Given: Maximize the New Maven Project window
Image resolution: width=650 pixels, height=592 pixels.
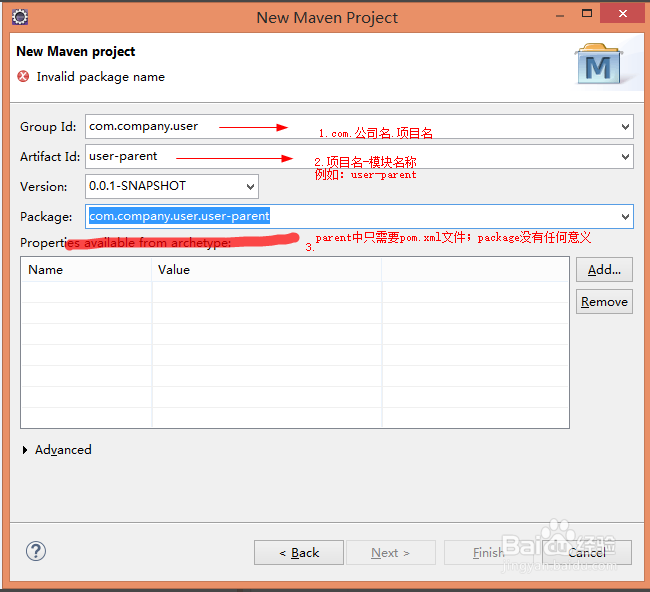Looking at the screenshot, I should (x=587, y=14).
